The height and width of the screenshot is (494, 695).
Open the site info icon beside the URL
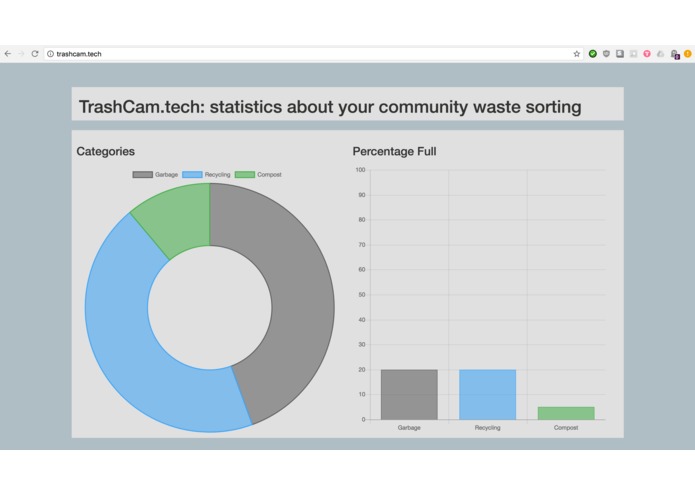tap(51, 54)
